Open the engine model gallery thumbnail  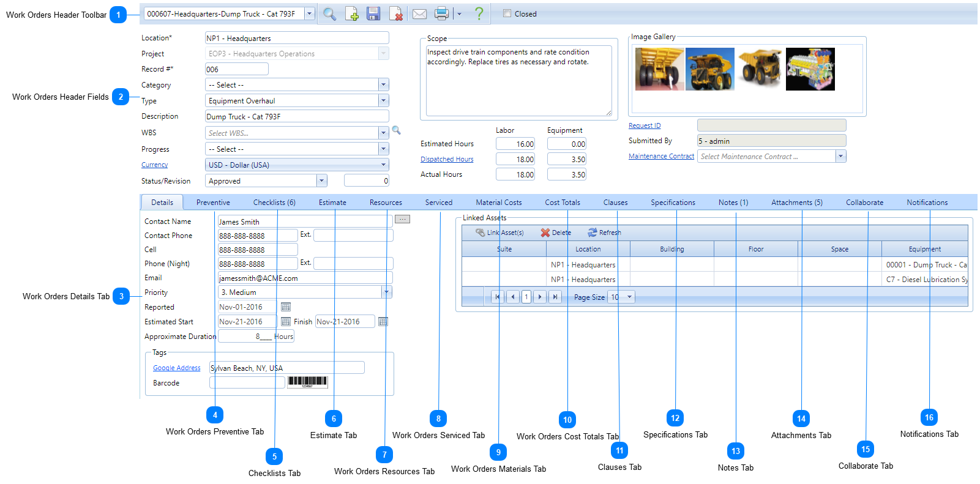coord(810,69)
